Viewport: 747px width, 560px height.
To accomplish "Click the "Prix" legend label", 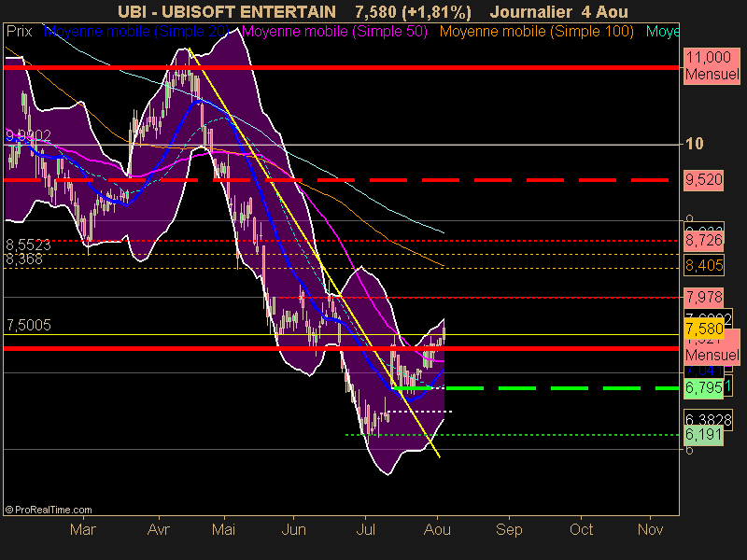I will 19,32.
